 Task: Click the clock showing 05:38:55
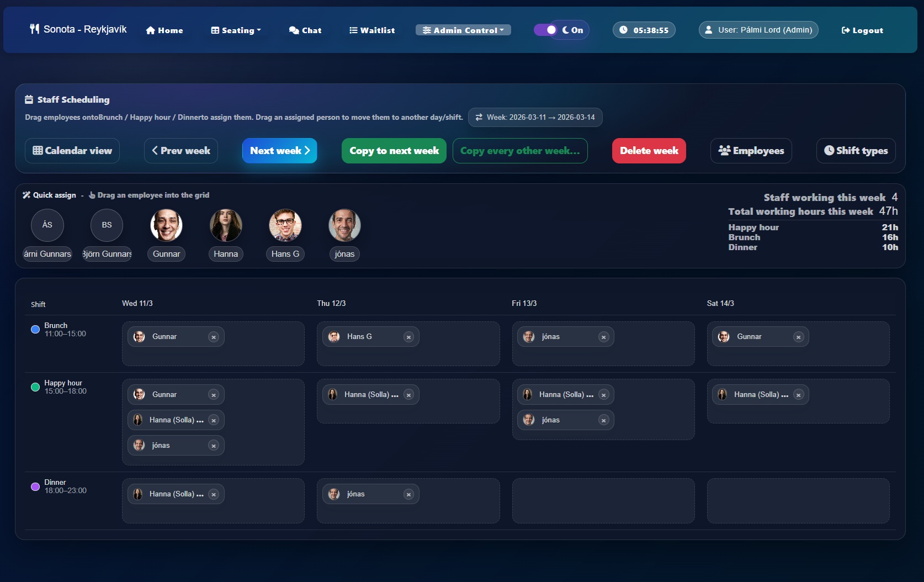[x=644, y=30]
